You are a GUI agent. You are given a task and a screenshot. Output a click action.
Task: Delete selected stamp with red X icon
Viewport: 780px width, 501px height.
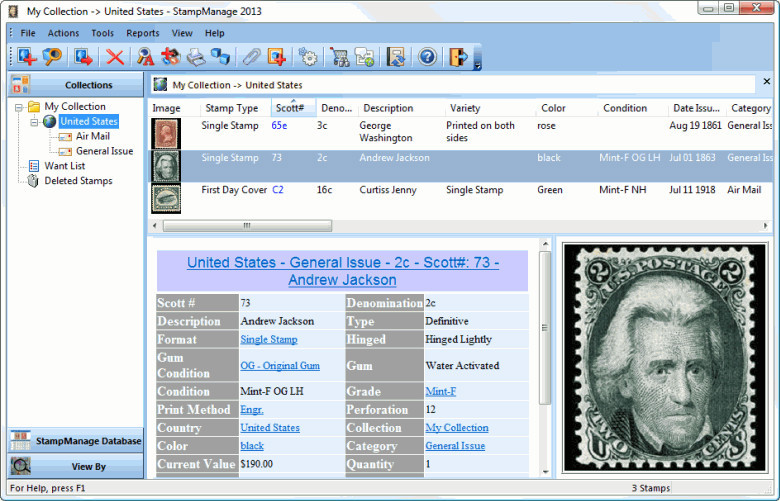[x=115, y=57]
